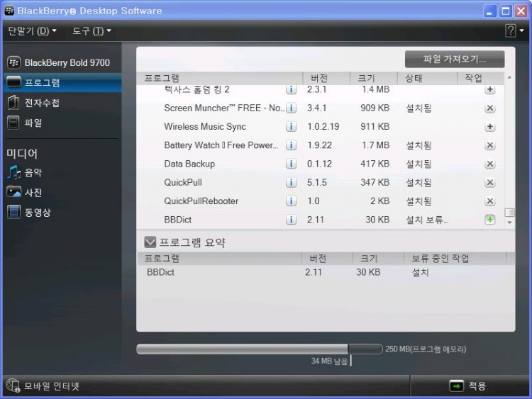Click the remove X icon for Screen Muncher
The width and height of the screenshot is (532, 399).
(x=489, y=108)
